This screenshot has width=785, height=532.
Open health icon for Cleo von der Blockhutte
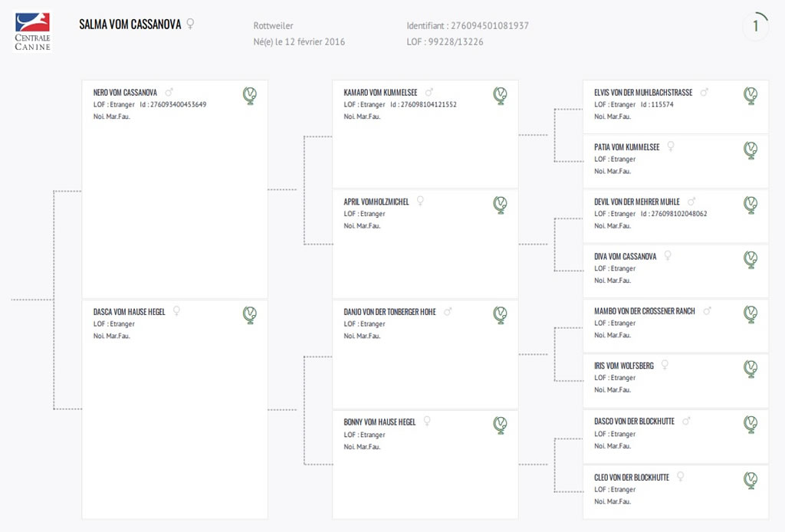coord(751,481)
